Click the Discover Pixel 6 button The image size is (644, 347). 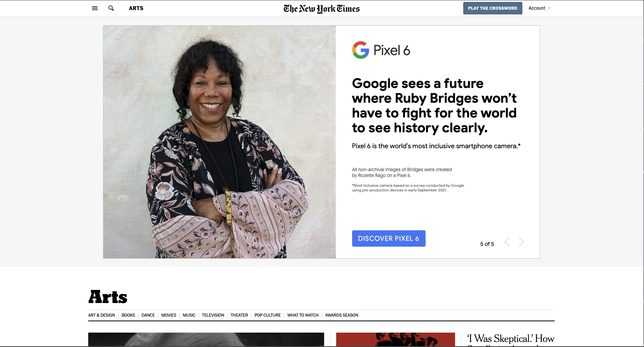click(x=389, y=238)
